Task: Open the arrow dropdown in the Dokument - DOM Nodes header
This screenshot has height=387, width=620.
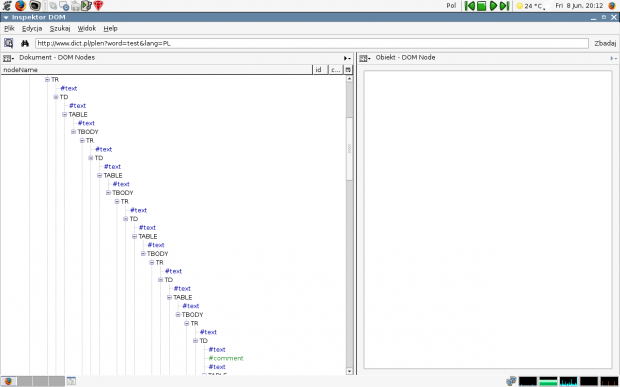Action: (x=347, y=58)
